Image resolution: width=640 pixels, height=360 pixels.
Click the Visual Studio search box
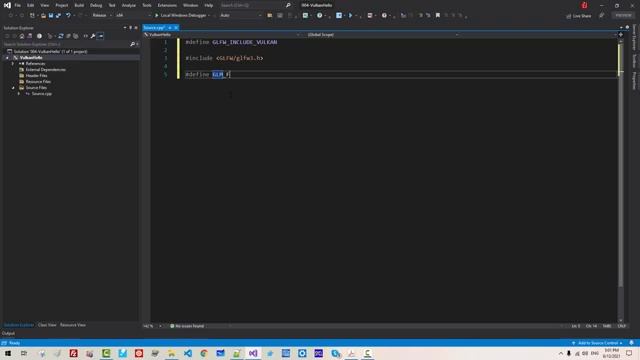pyautogui.click(x=255, y=5)
